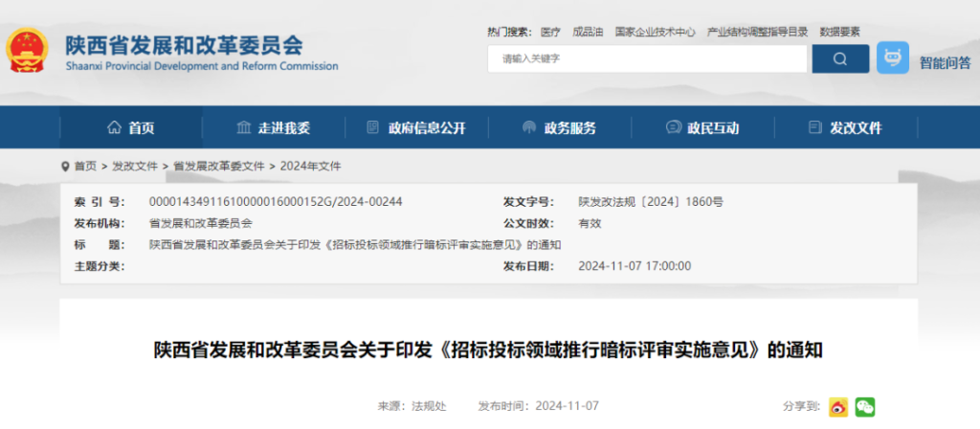Click hot search term 国家企业技术中心
The height and width of the screenshot is (429, 980).
click(655, 32)
